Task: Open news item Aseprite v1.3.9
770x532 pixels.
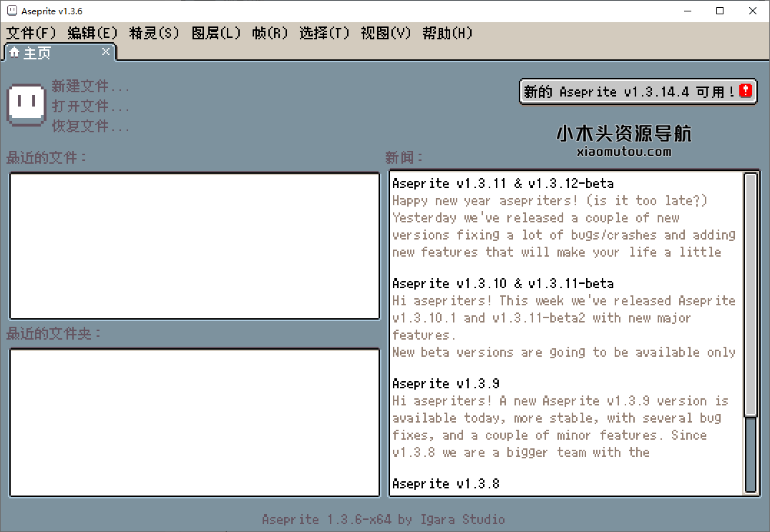Action: pyautogui.click(x=446, y=384)
